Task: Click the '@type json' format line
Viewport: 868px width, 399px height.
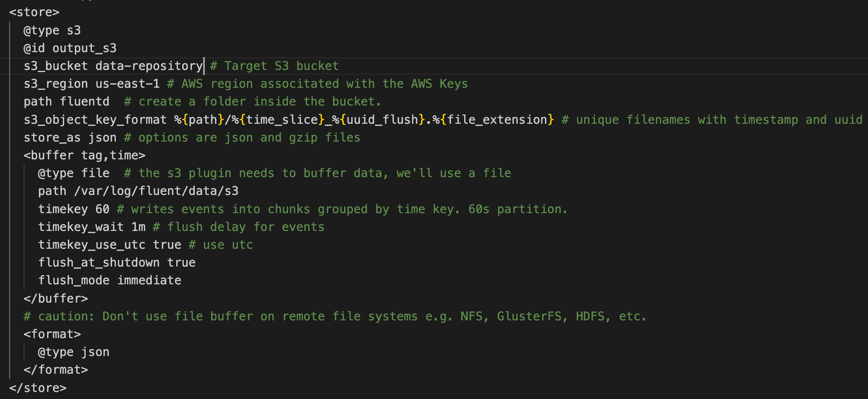Action: coord(74,352)
